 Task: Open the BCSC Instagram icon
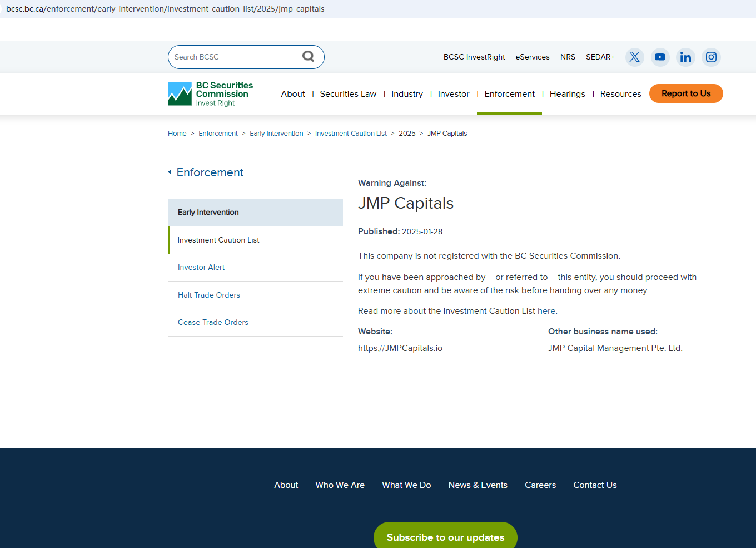click(x=711, y=57)
